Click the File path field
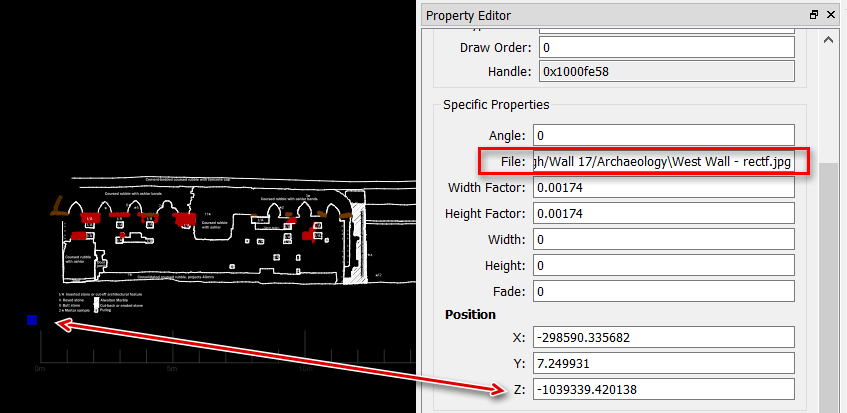The image size is (847, 413). tap(663, 162)
